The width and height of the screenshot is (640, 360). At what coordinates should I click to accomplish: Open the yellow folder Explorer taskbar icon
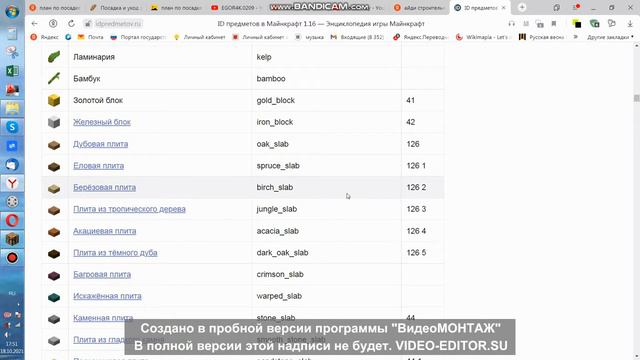pos(12,108)
